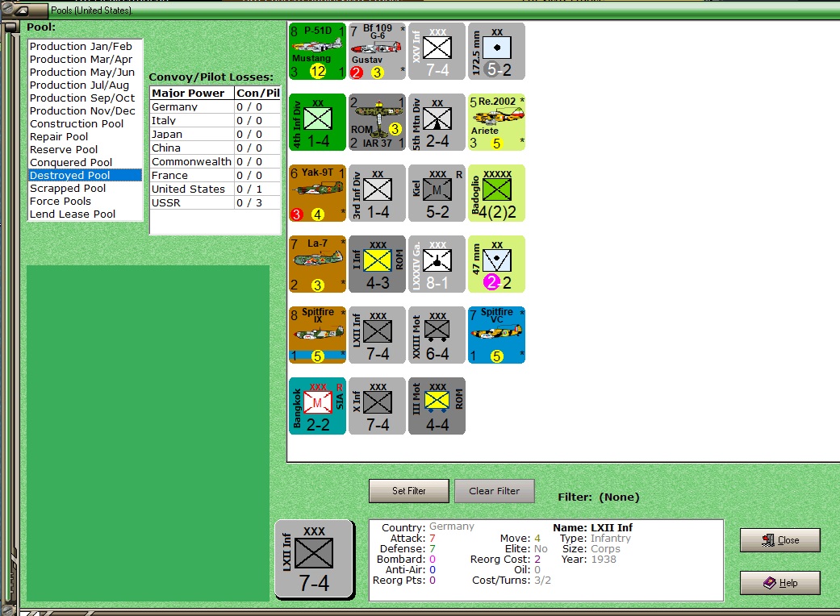Select the 5th Mtn Div 2-4 counter

(437, 122)
